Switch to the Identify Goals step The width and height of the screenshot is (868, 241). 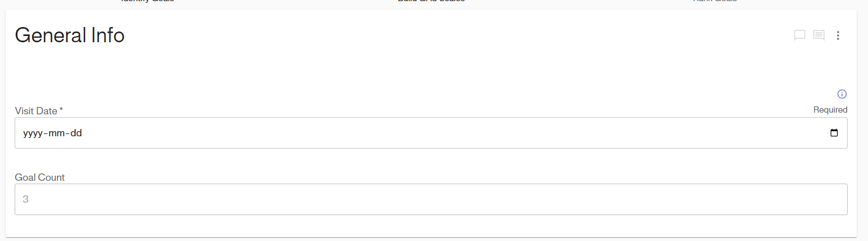click(x=147, y=2)
